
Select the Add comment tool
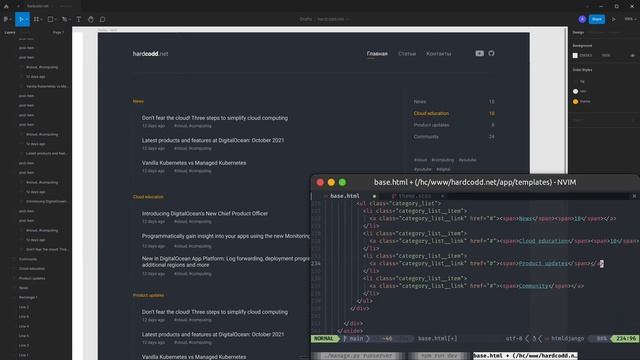pos(102,19)
